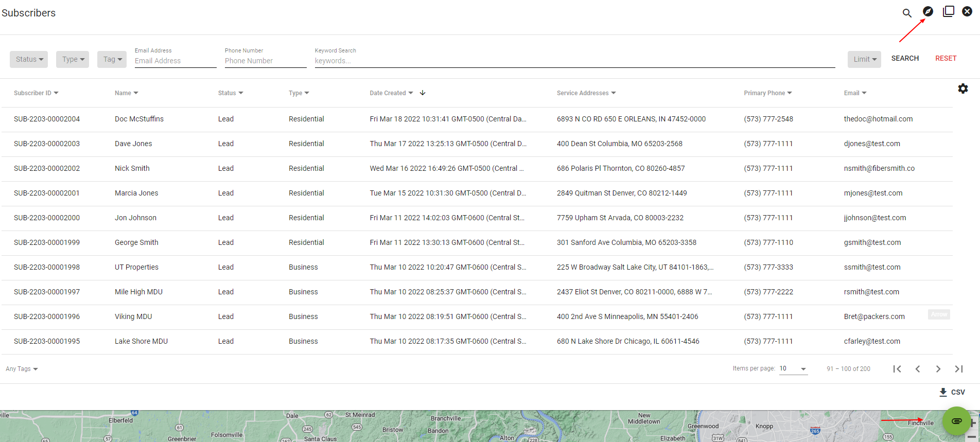
Task: Open the Tag filter dropdown
Action: 112,59
